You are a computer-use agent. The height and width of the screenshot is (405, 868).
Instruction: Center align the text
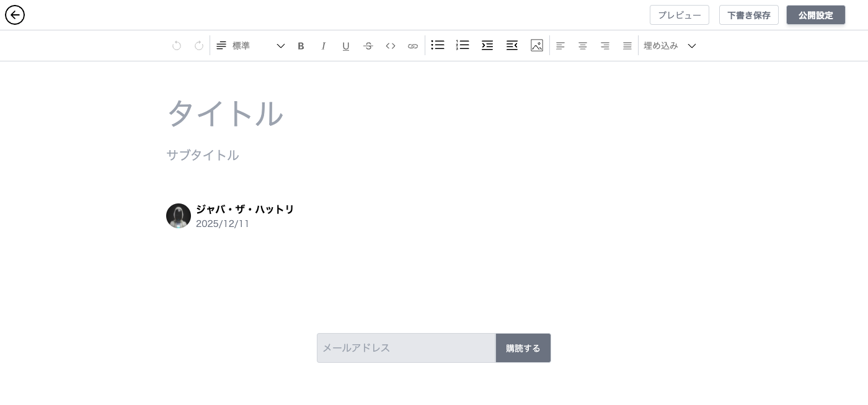tap(583, 46)
